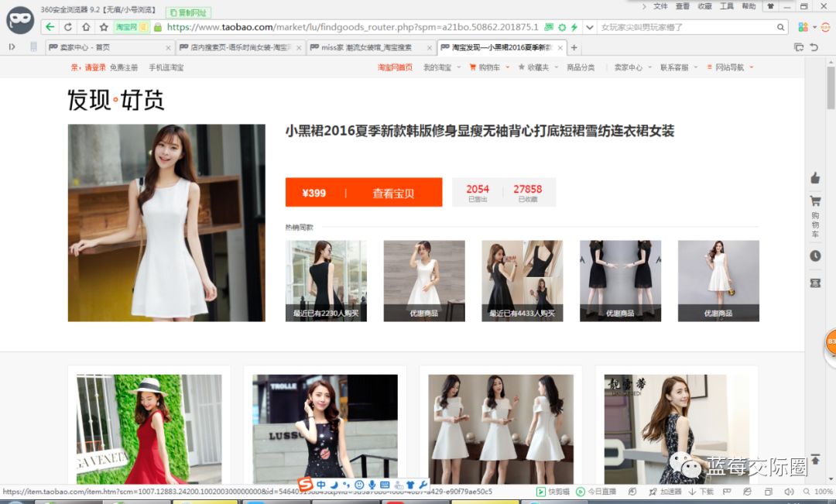Open the 查看 menu
Screen dimensions: 836x504
tap(683, 6)
